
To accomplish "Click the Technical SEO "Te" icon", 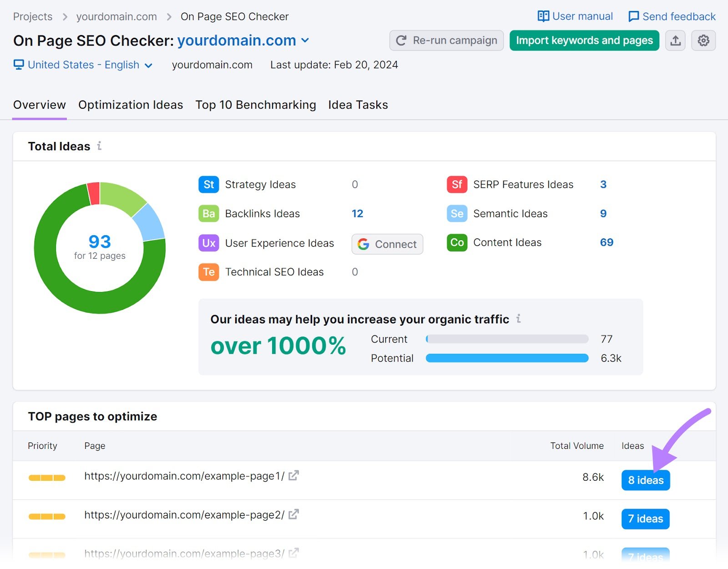I will pos(208,272).
